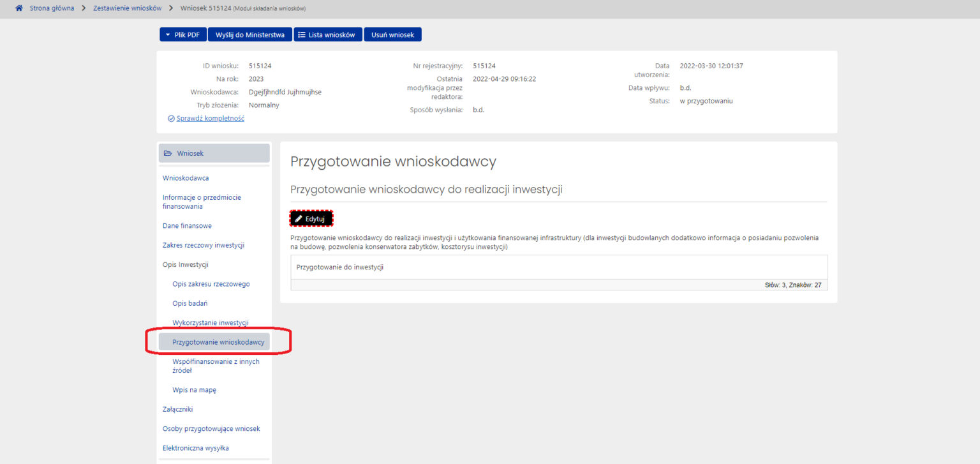Click list icon on Lista wniosków button
The image size is (980, 464).
coord(302,35)
